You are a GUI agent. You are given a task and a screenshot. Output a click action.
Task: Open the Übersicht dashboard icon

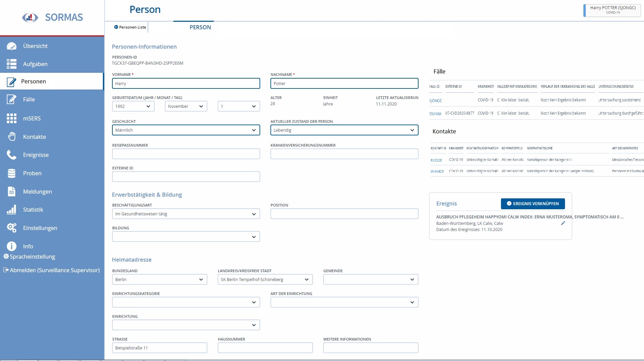(x=12, y=46)
